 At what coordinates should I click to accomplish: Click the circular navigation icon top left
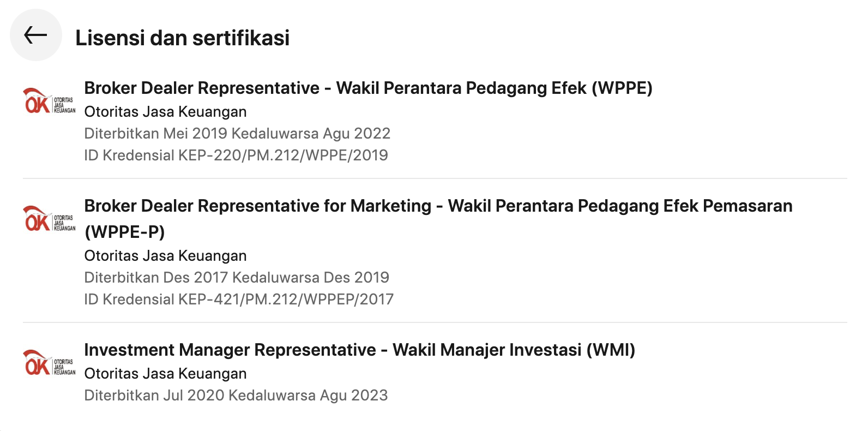pos(35,34)
